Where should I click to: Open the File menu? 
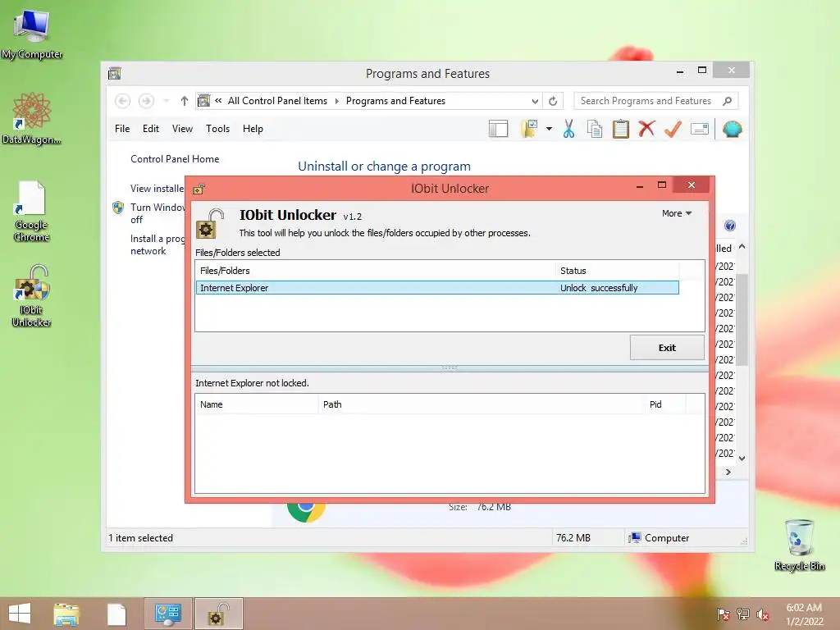(122, 129)
